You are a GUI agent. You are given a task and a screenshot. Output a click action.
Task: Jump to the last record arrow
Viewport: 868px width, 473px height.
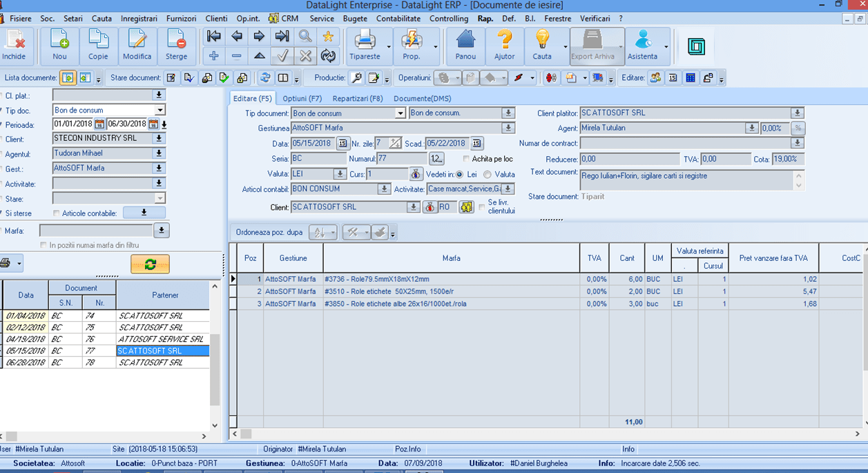point(282,37)
